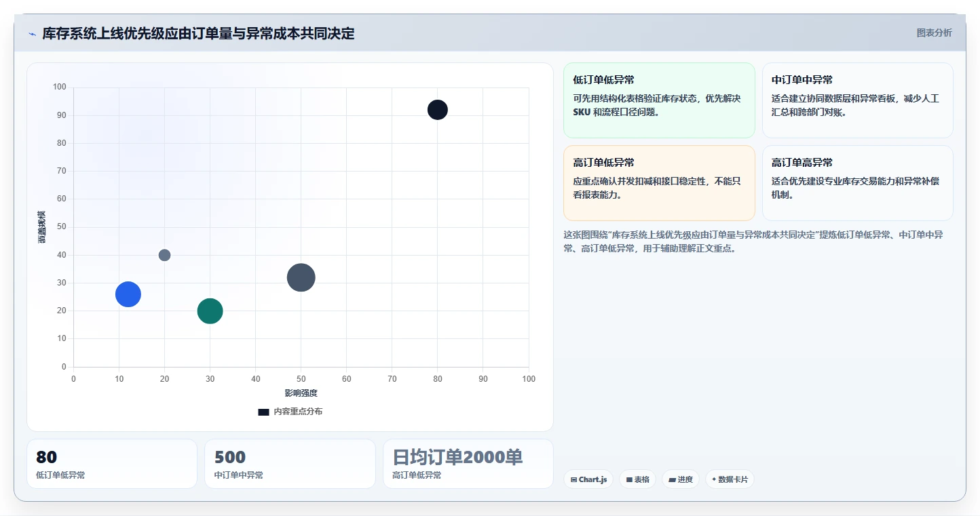
Task: Select the stat card showing 500
Action: click(290, 464)
